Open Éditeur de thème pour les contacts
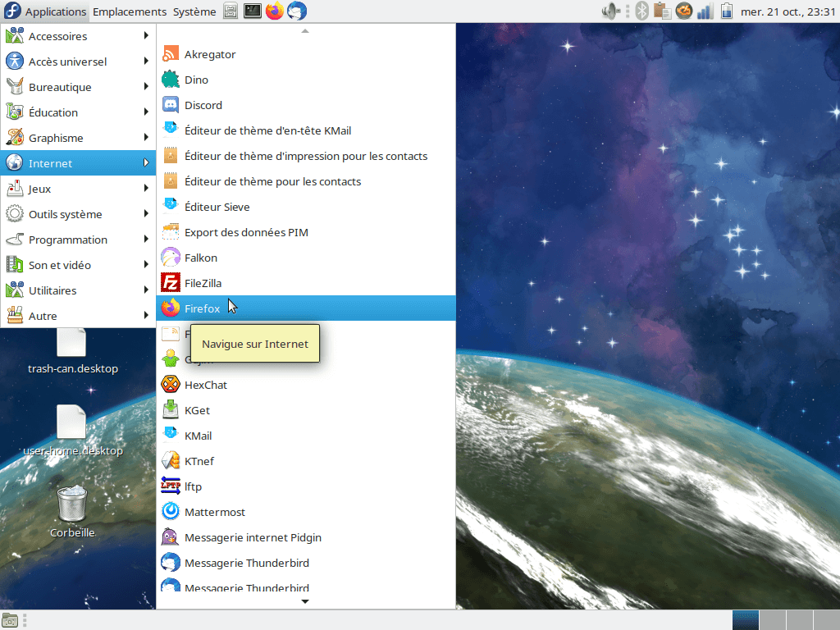 306,181
